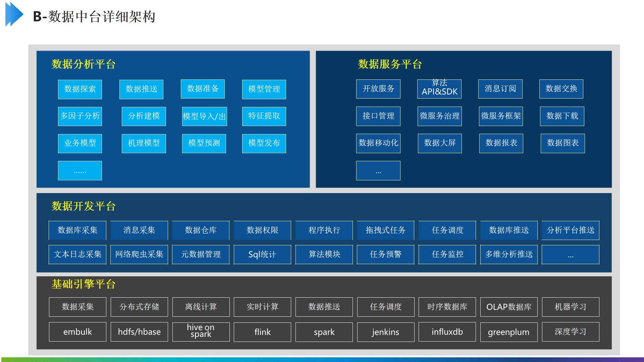Click the embulk box
Image resolution: width=644 pixels, height=362 pixels.
pos(77,332)
